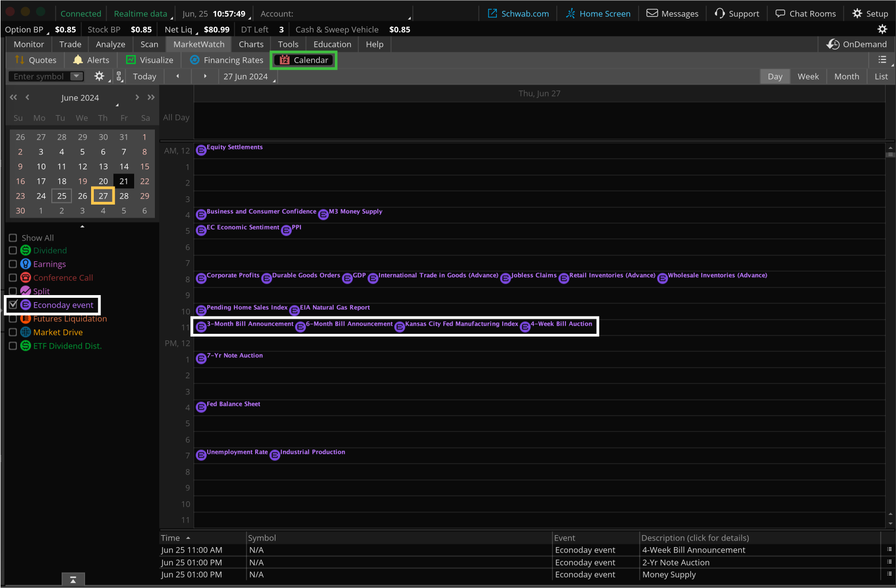The width and height of the screenshot is (896, 588).
Task: Open the Messages envelope icon
Action: [652, 14]
